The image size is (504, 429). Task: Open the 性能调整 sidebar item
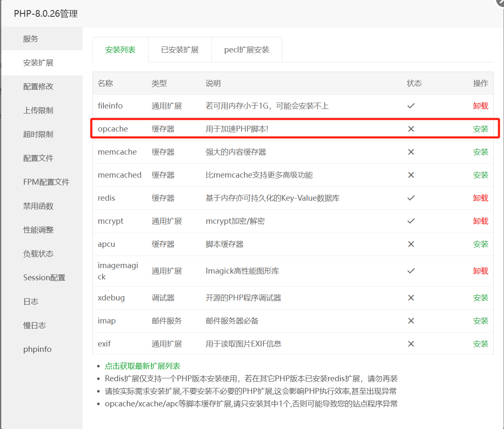(x=38, y=230)
